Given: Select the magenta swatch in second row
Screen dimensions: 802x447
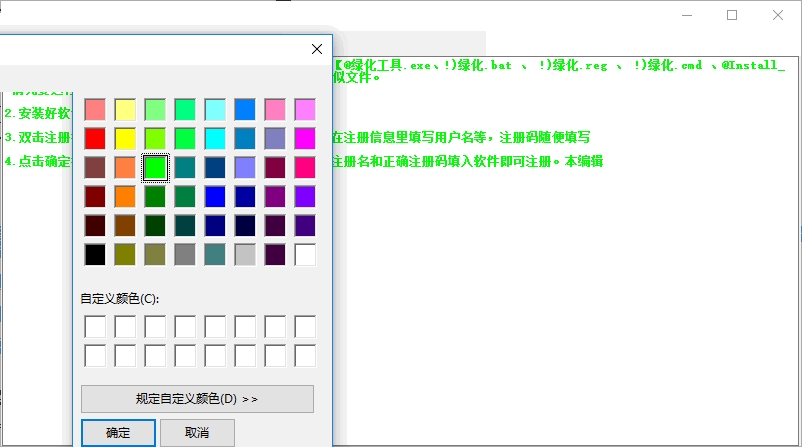Looking at the screenshot, I should (x=305, y=138).
